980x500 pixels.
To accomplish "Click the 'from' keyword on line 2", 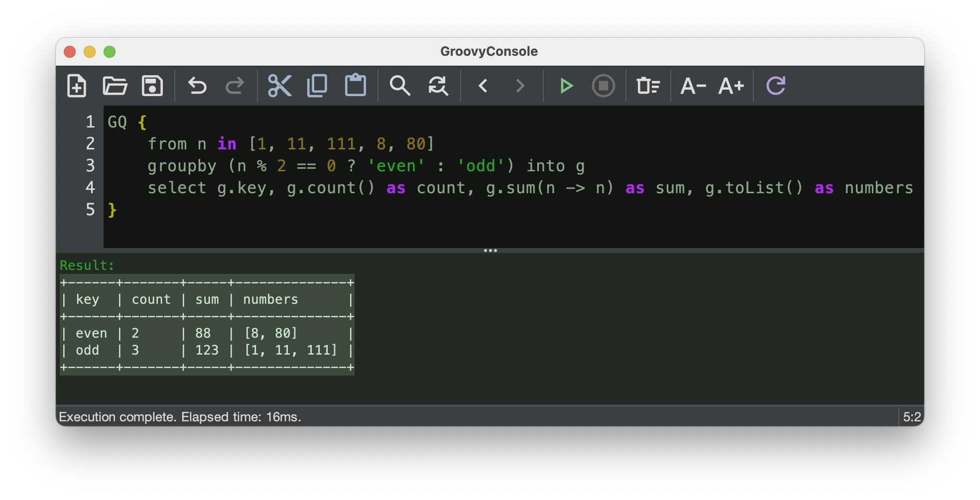I will tap(167, 144).
